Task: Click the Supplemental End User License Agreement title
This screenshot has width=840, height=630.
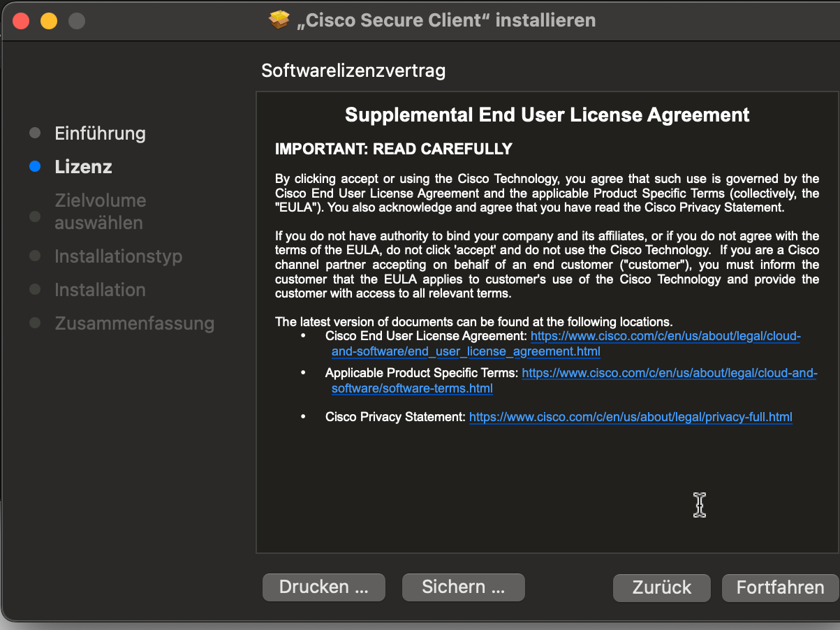Action: point(547,115)
